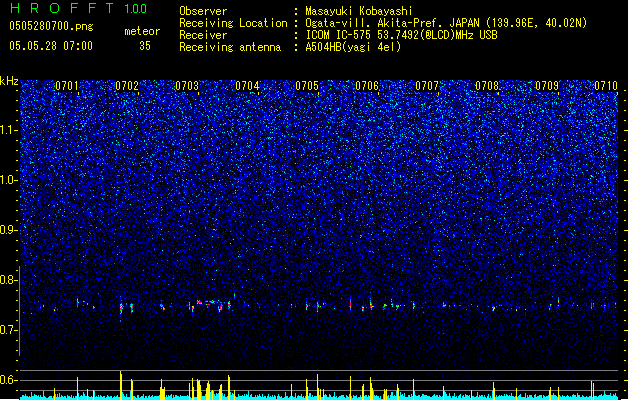Click the 0701 time marker
Screen dimensions: 629x400
point(67,86)
